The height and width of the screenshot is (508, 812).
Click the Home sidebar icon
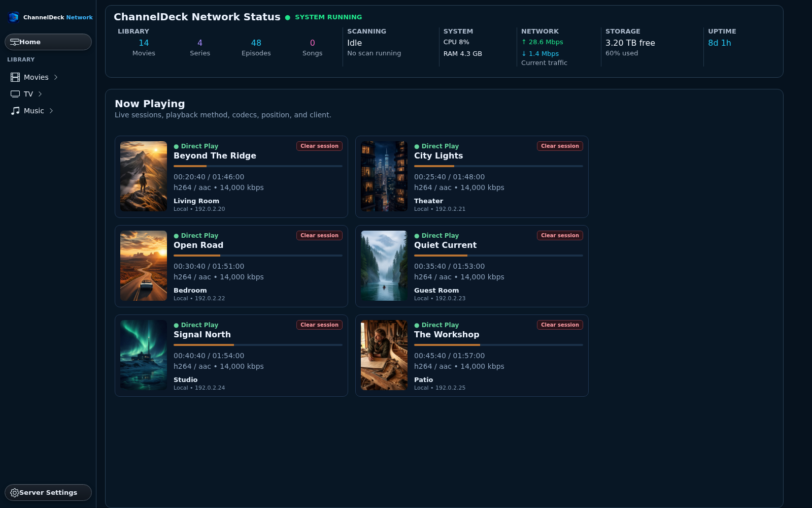coord(15,42)
